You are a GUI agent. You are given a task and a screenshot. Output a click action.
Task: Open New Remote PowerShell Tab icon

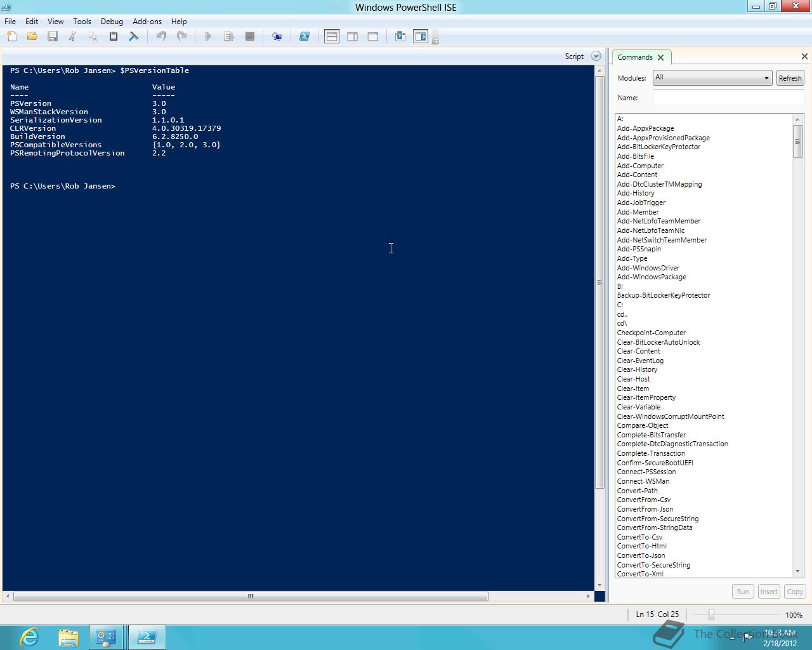(277, 37)
